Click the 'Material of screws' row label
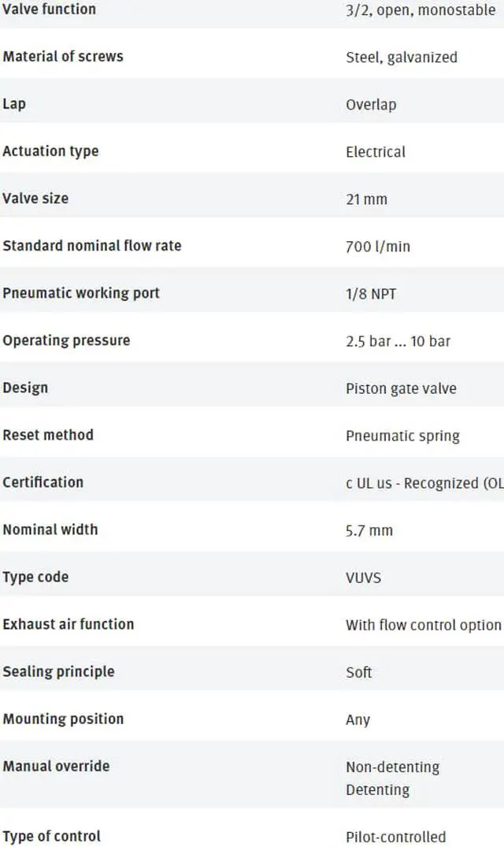Viewport: 504px width, 847px height. [x=63, y=57]
